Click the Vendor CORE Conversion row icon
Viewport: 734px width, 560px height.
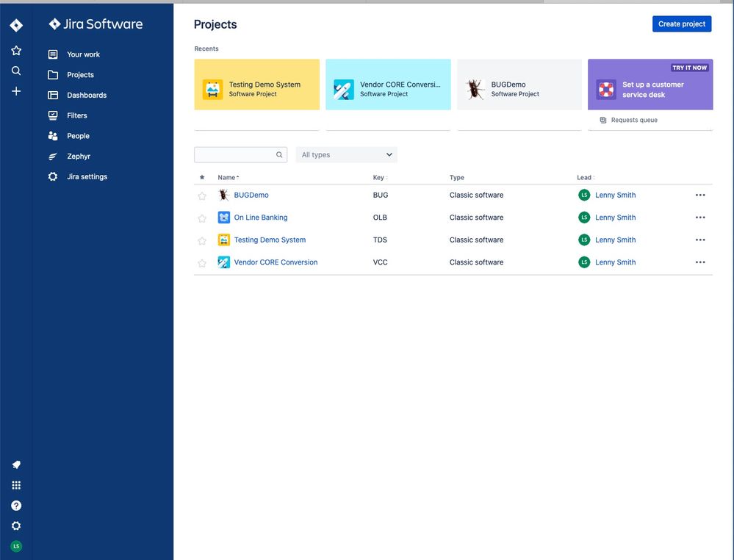pos(224,262)
